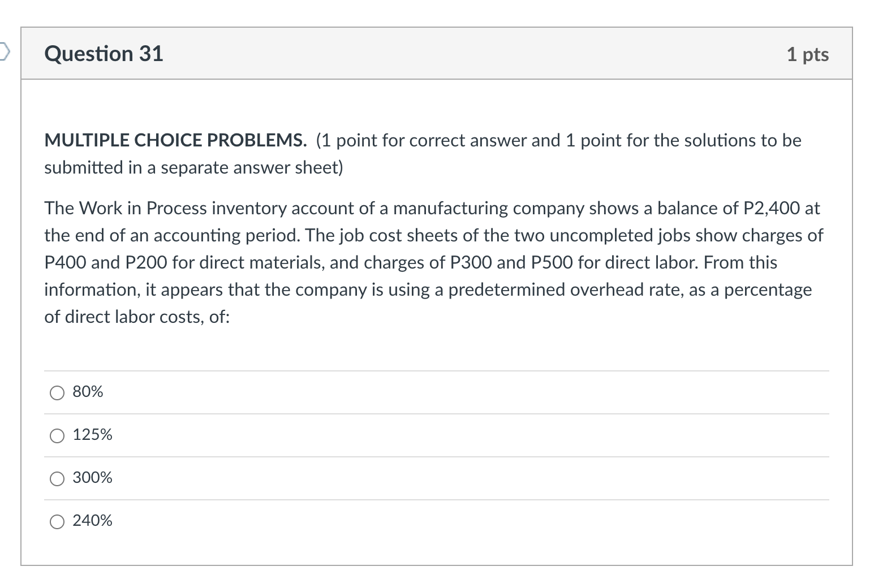Click the radio circle next to 300%
887x588 pixels.
point(57,478)
